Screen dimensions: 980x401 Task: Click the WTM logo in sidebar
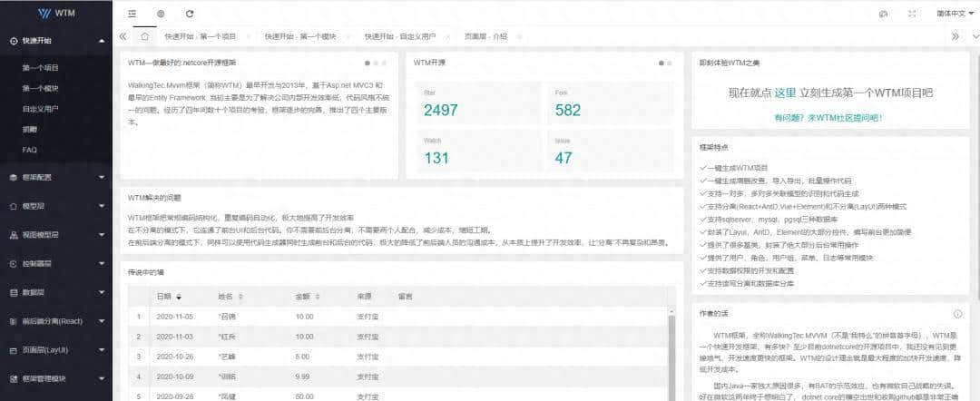pyautogui.click(x=56, y=14)
